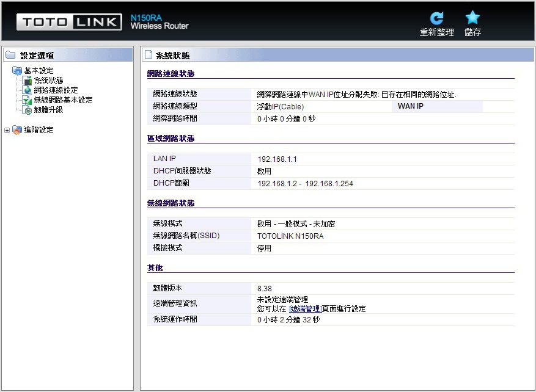Open the 網路連線設定 page
The height and width of the screenshot is (392, 536).
pos(56,90)
